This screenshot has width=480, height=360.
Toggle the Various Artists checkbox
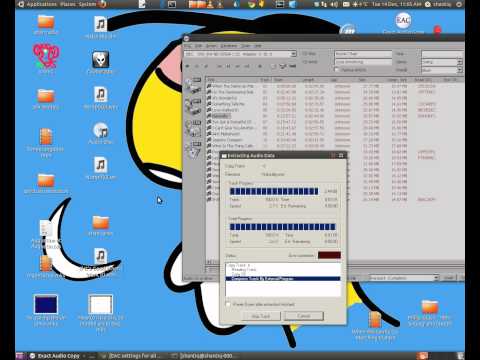(x=336, y=70)
